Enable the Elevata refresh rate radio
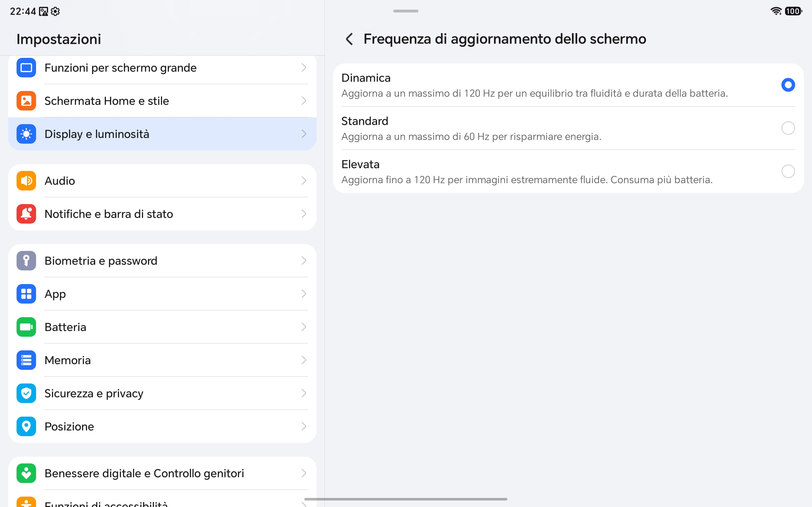812x507 pixels. click(x=788, y=171)
